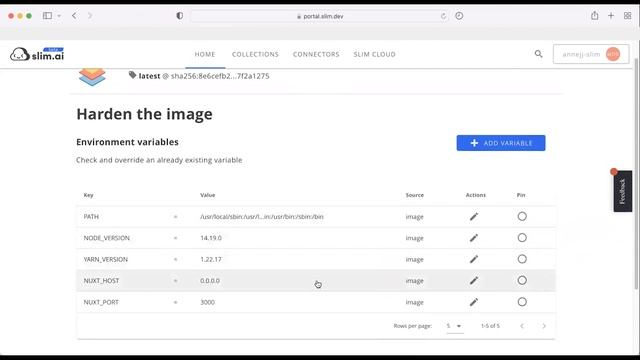Sort by the Value column header
640x360 pixels.
208,195
